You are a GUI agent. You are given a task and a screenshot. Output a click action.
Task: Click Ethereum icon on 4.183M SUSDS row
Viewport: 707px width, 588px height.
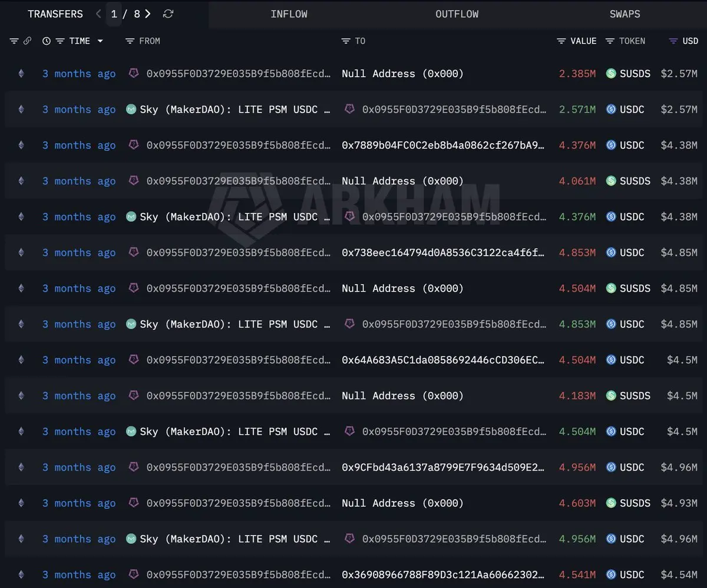click(21, 396)
